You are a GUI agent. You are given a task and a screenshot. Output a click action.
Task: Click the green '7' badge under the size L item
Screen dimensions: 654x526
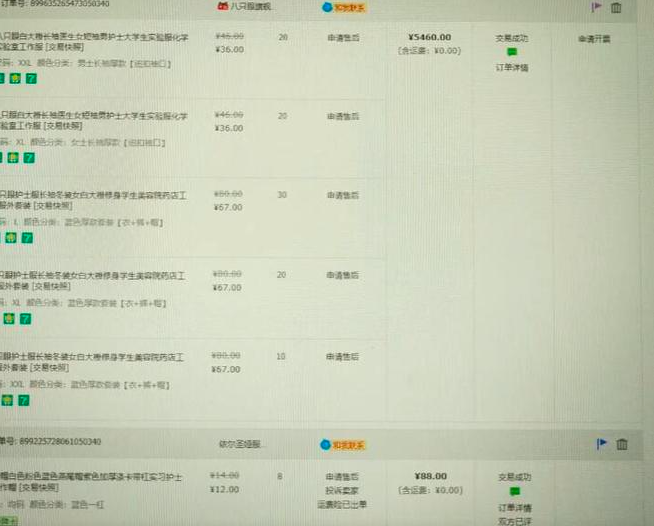click(x=28, y=238)
